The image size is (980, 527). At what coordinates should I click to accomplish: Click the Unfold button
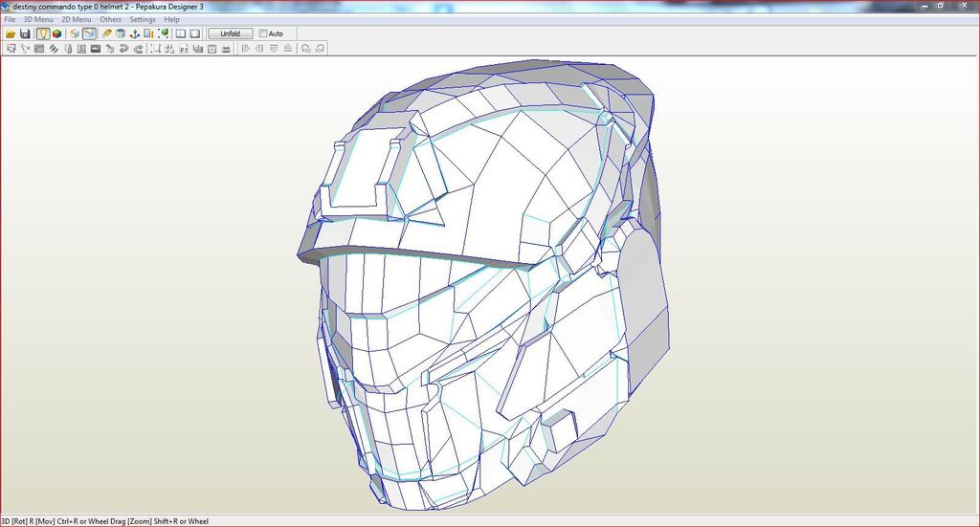(230, 33)
